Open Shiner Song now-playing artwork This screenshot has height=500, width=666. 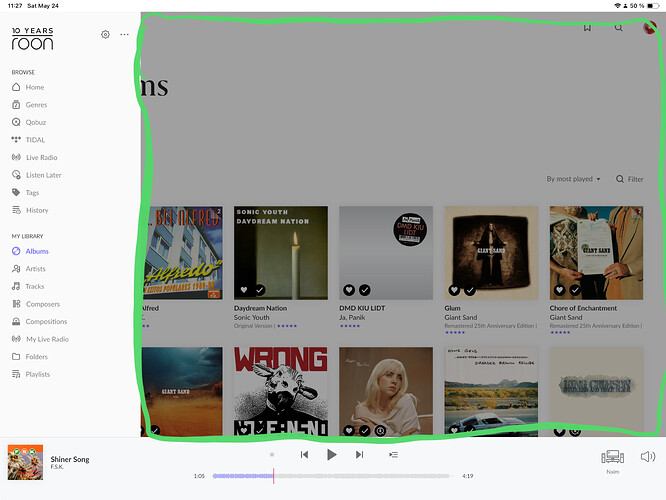tap(25, 462)
